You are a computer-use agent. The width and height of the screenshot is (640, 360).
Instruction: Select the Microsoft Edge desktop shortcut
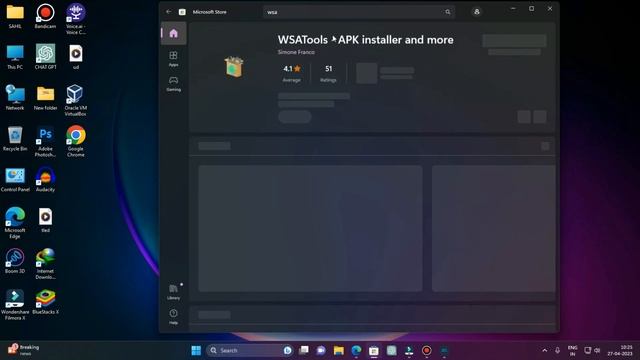[15, 223]
